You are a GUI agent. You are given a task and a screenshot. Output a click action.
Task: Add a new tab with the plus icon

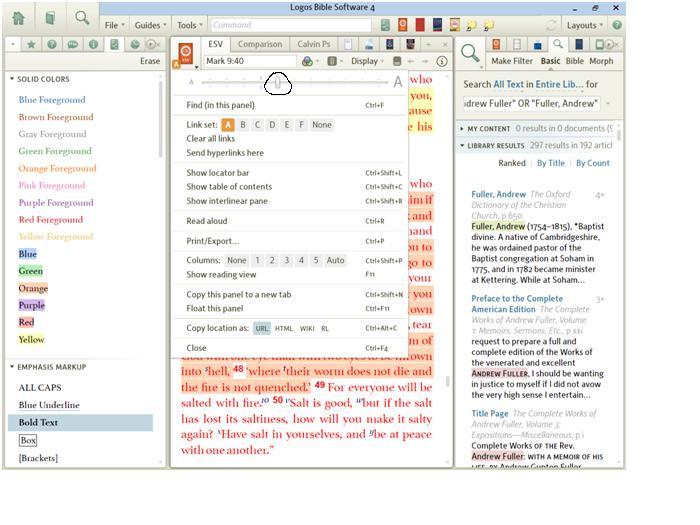pos(428,44)
